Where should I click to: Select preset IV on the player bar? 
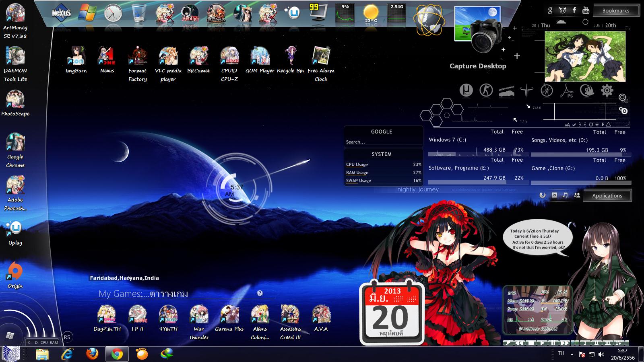(619, 343)
